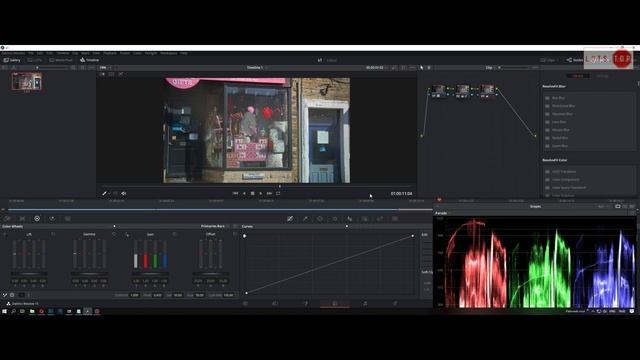The image size is (640, 360).
Task: Switch to the Deliver page tab
Action: [395, 304]
